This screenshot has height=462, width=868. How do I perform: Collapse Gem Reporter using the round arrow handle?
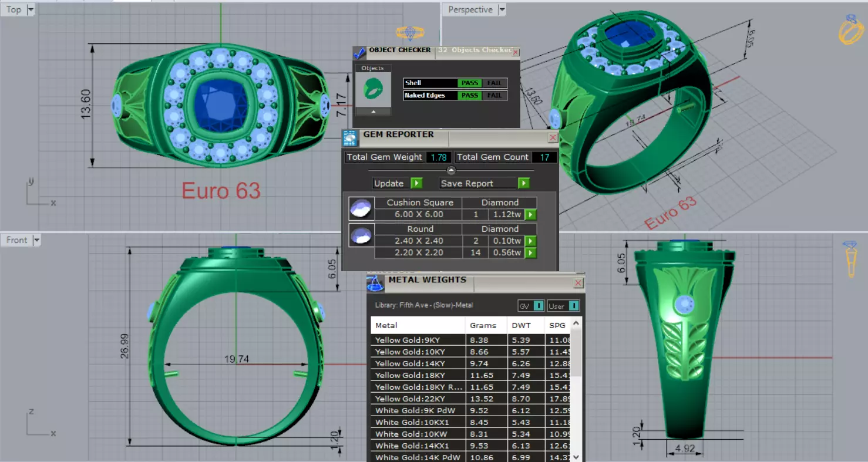click(451, 170)
